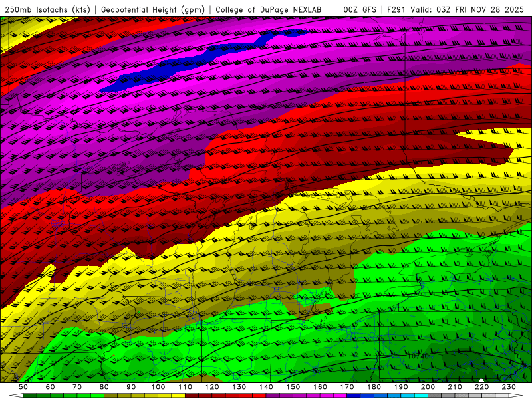Click the 100 value on the color scale
Screen dimensions: 532x399
click(158, 387)
